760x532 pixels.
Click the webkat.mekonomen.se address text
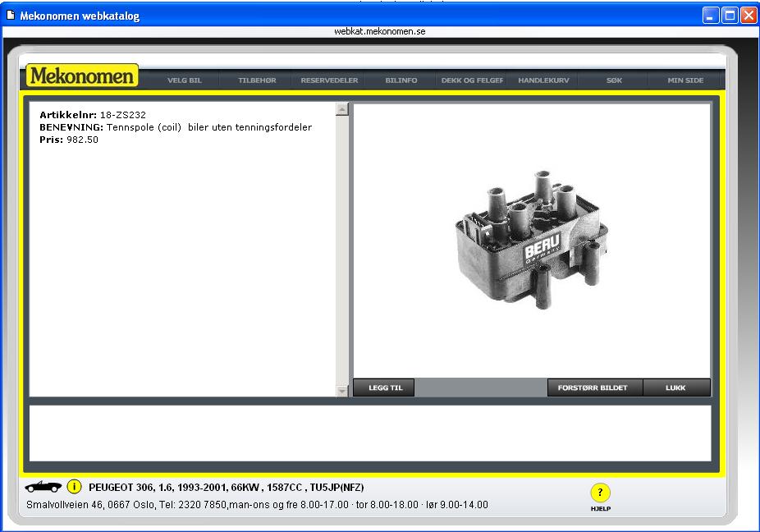(380, 31)
